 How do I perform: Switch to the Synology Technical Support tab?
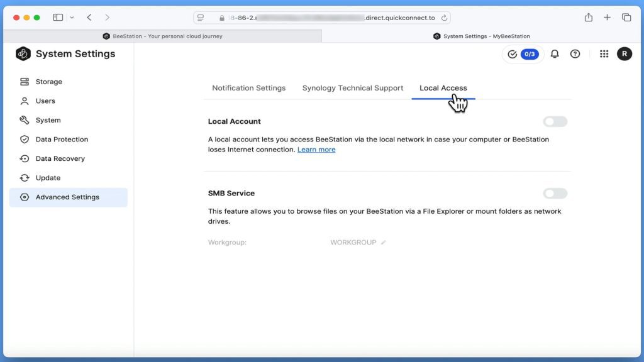coord(353,88)
